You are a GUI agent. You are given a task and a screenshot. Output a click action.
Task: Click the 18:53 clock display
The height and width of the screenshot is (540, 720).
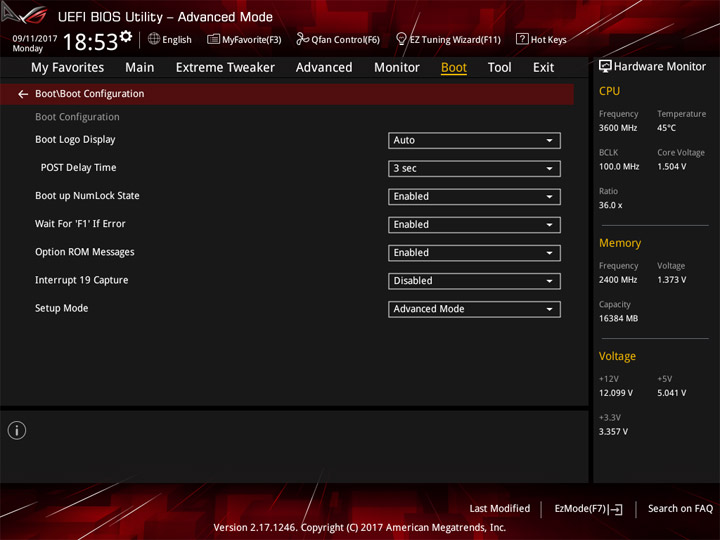click(90, 42)
